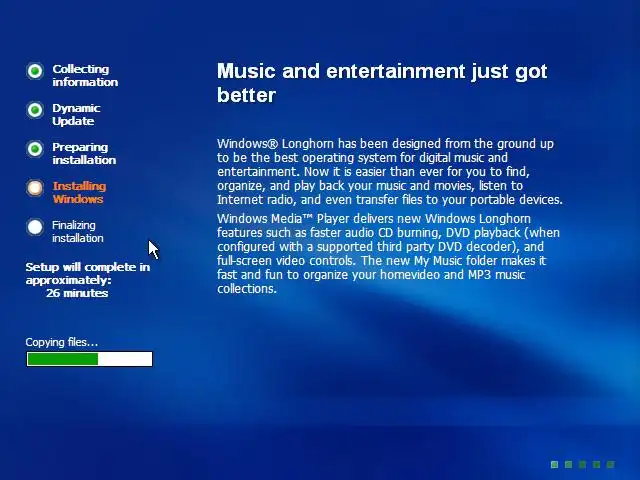
Task: Click the fourth green square in the bottom-right indicator
Action: point(596,464)
